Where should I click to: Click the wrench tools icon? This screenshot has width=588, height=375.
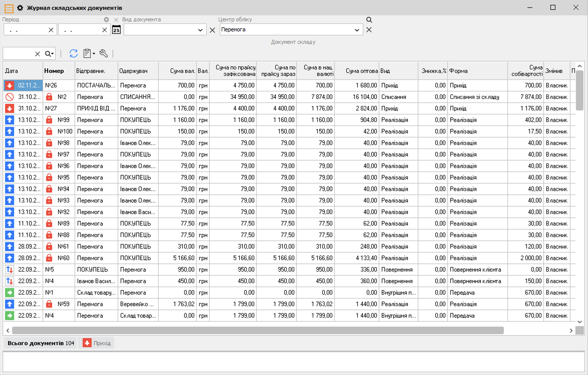[x=104, y=53]
